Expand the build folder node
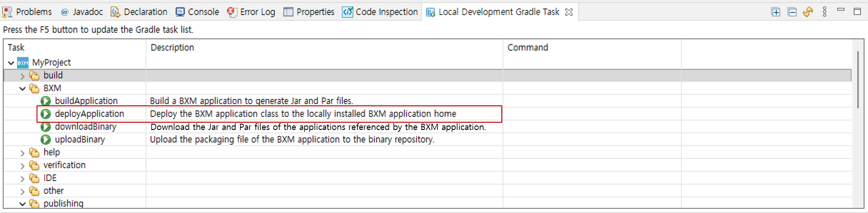 (x=22, y=76)
